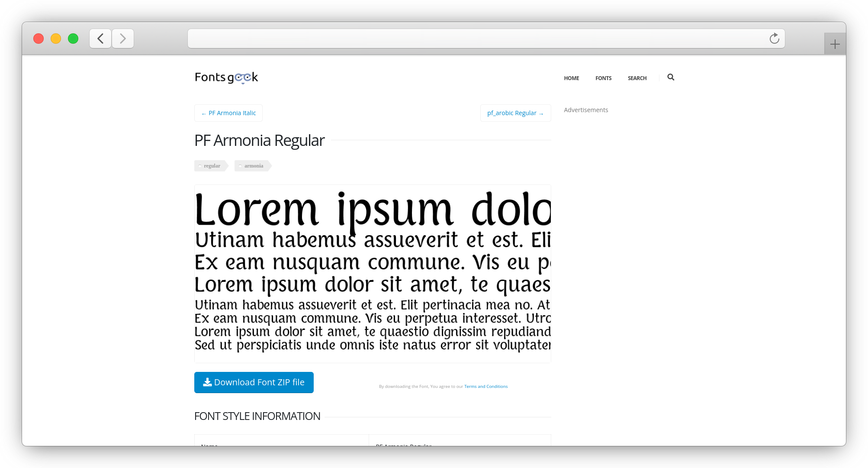Click the browser forward navigation arrow

[x=123, y=38]
